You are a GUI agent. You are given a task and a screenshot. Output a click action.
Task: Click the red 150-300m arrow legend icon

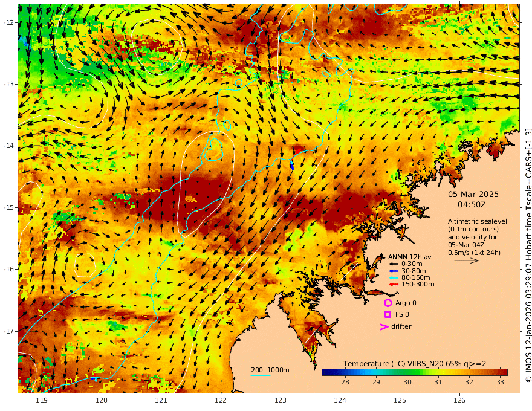(393, 285)
